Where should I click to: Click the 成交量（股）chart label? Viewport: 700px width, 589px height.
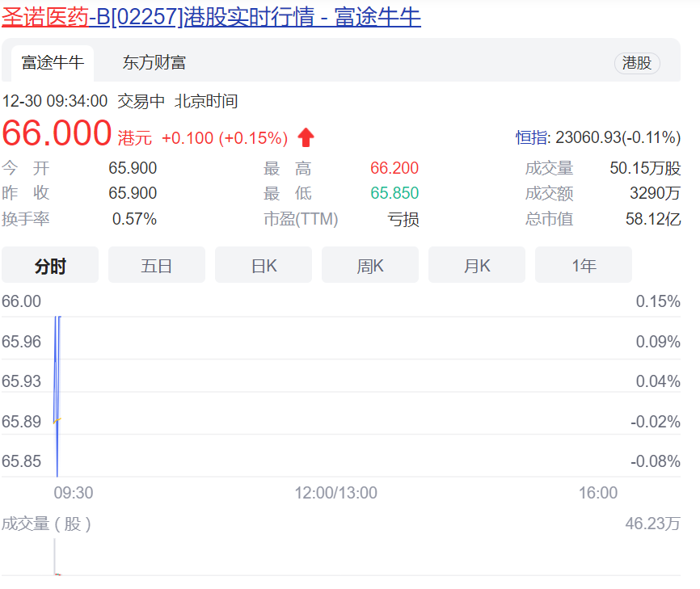pos(46,524)
